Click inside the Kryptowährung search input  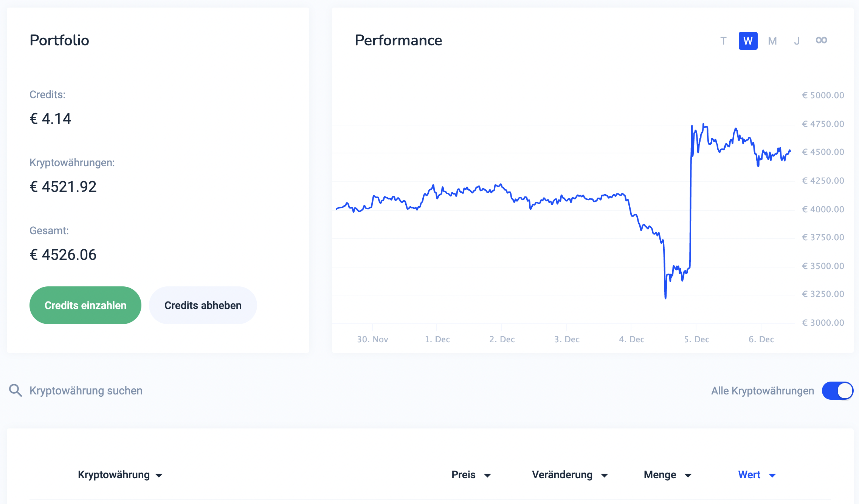click(86, 391)
